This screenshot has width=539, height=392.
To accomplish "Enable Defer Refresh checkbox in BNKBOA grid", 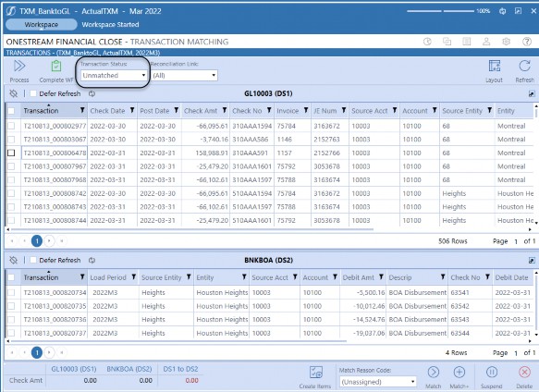I will click(33, 260).
